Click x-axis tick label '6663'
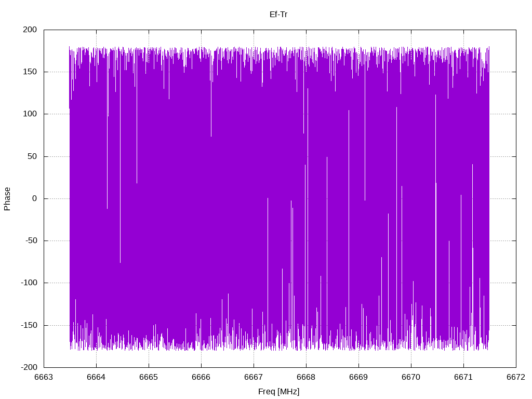Screen dimensions: 532x399 [x=44, y=377]
